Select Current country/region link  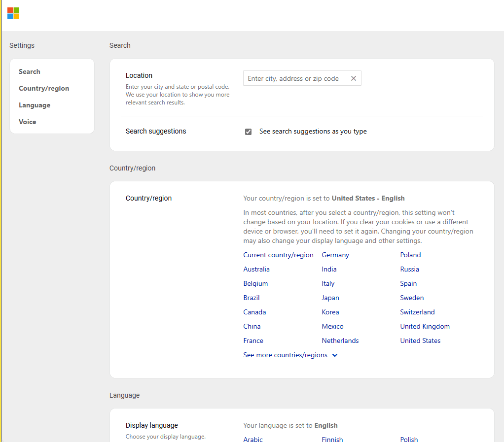278,255
